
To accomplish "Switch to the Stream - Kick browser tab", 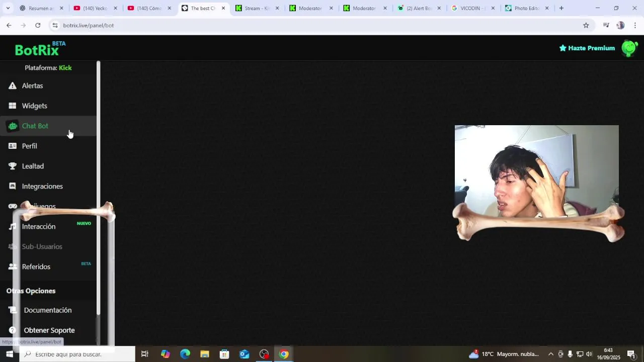I will 257,8.
